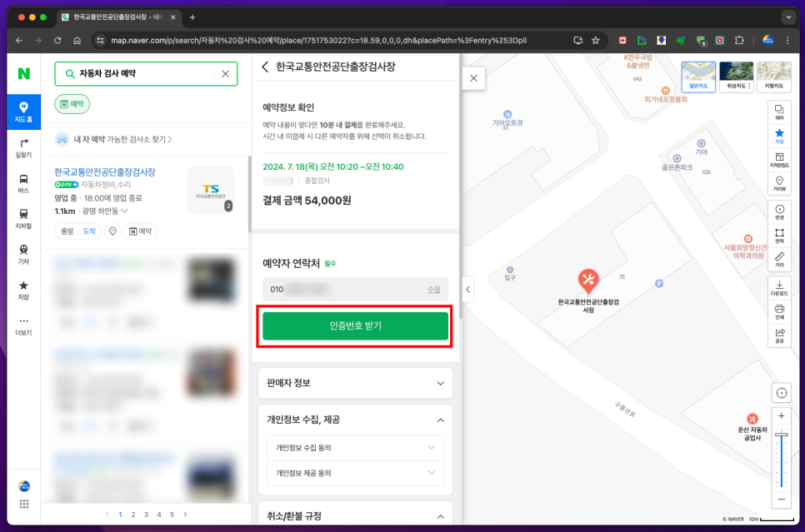Viewport: 805px width, 532px height.
Task: Open TS logo thumbnail of result
Action: coord(211,191)
